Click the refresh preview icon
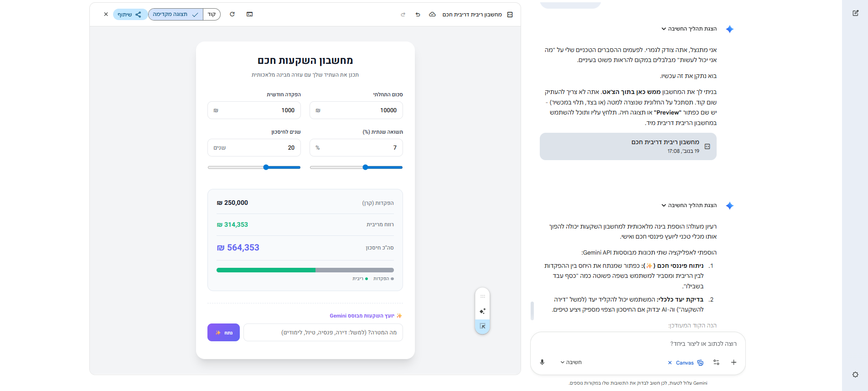The image size is (868, 391). pos(232,14)
